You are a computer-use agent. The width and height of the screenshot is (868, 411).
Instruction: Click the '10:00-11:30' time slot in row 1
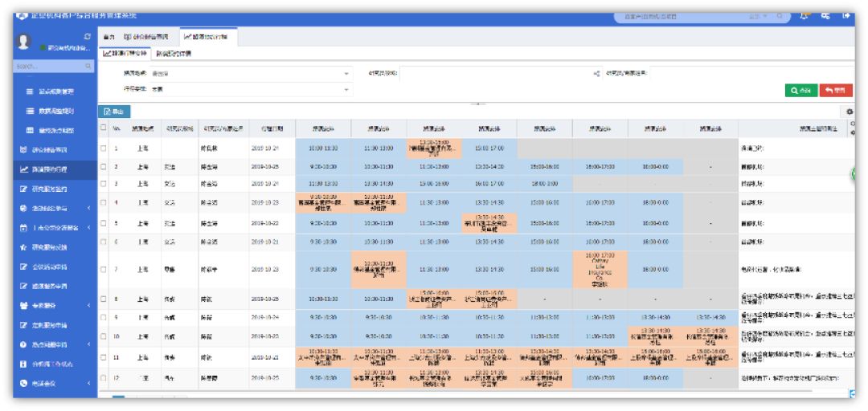point(323,149)
